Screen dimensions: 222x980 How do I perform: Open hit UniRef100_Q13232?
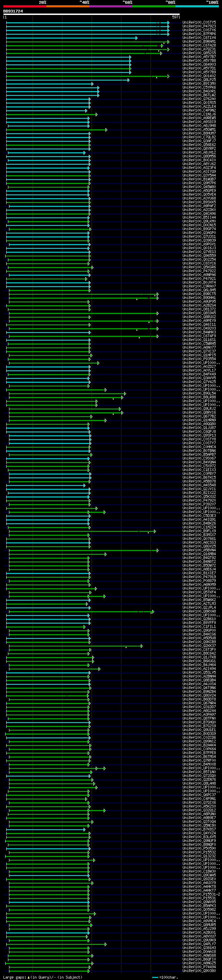click(x=199, y=856)
